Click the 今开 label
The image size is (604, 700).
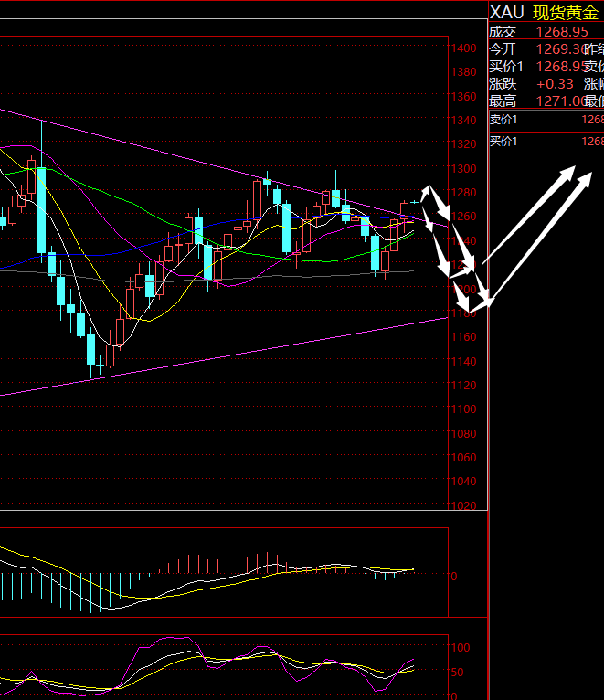[x=503, y=48]
